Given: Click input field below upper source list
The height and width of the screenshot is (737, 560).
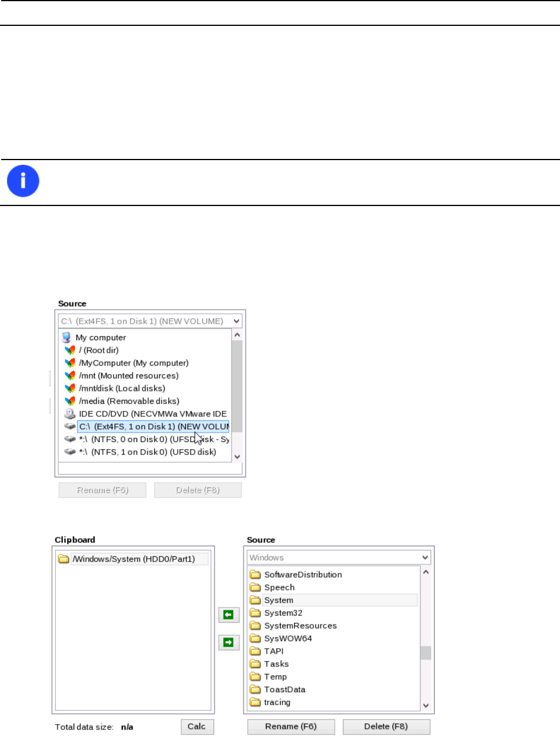Looking at the screenshot, I should pos(150,469).
